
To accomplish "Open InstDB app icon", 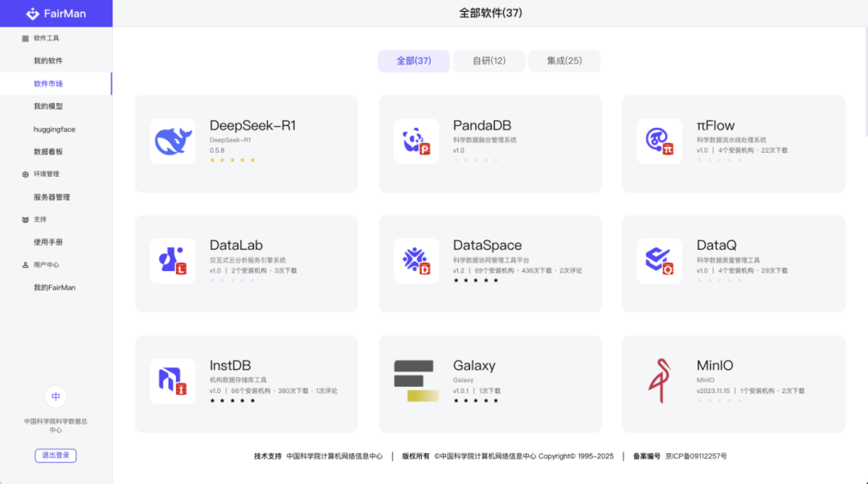I will coord(173,381).
